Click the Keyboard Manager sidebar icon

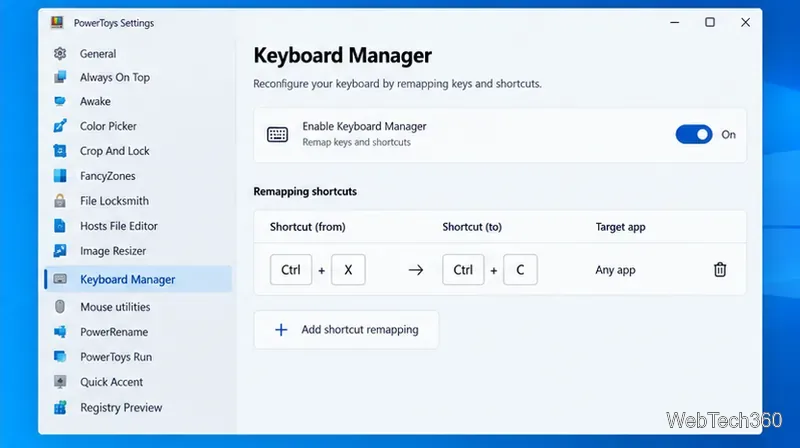coord(60,279)
